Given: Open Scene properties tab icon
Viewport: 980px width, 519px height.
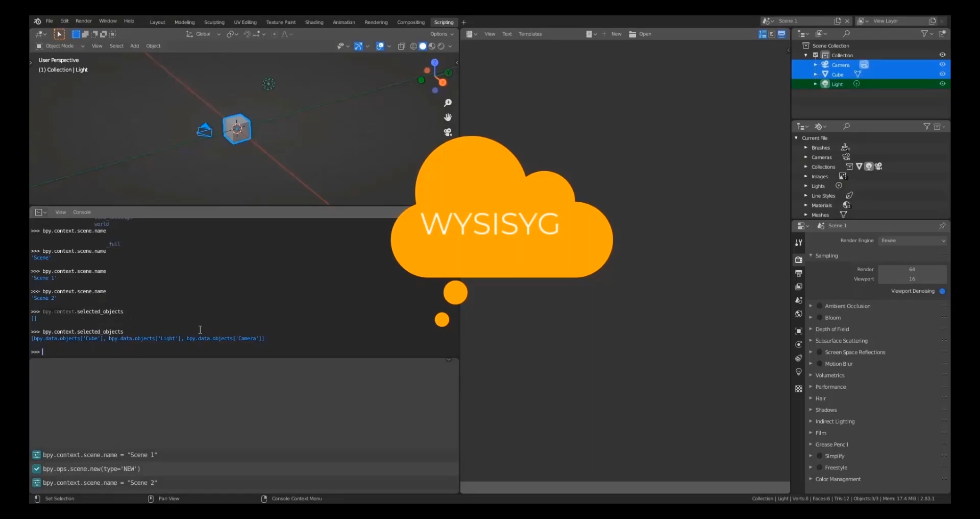Looking at the screenshot, I should [x=799, y=300].
